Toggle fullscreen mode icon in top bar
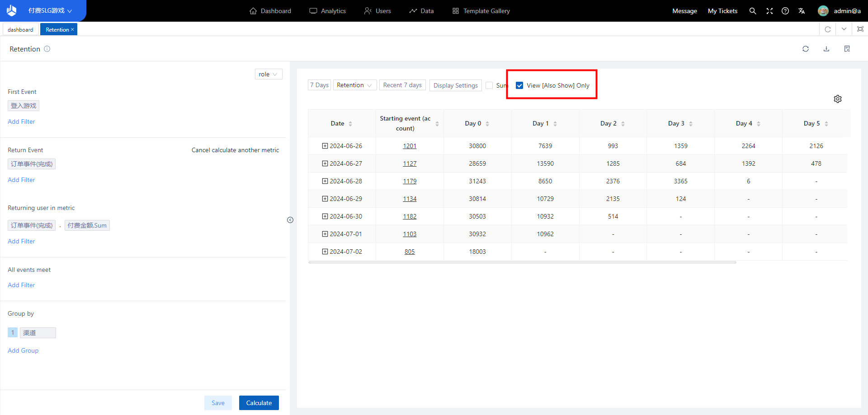The width and height of the screenshot is (868, 415). pos(769,11)
